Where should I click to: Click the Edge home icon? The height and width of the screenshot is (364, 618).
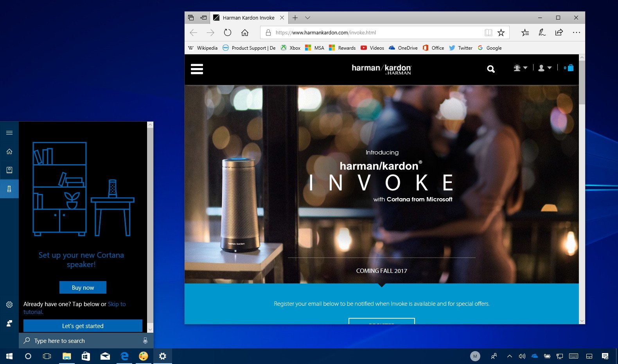click(x=245, y=33)
